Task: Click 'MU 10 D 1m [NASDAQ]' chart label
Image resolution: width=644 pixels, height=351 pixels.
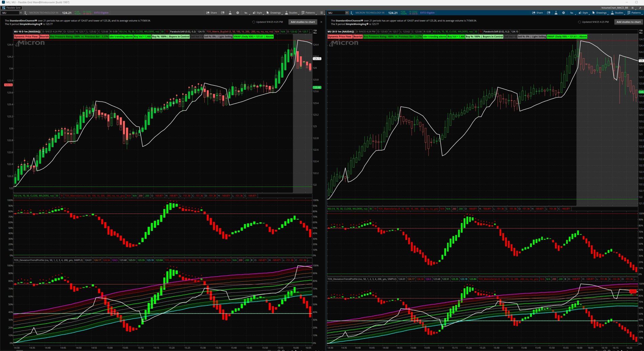Action: [27, 31]
